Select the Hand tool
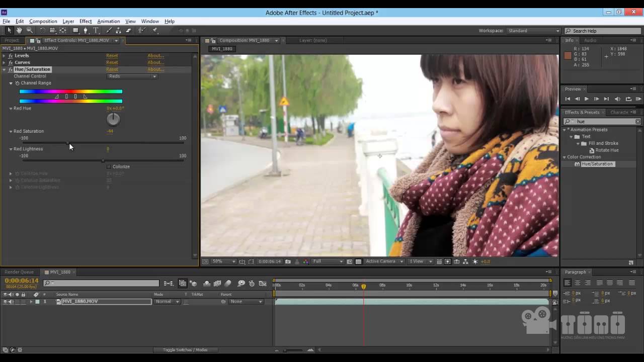Screen dimensions: 644x362 coord(19,30)
